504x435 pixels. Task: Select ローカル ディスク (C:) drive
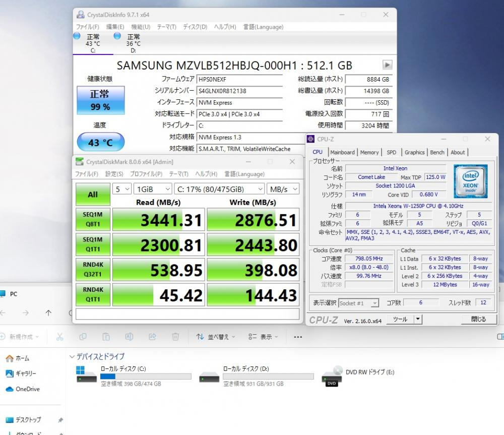coord(134,376)
